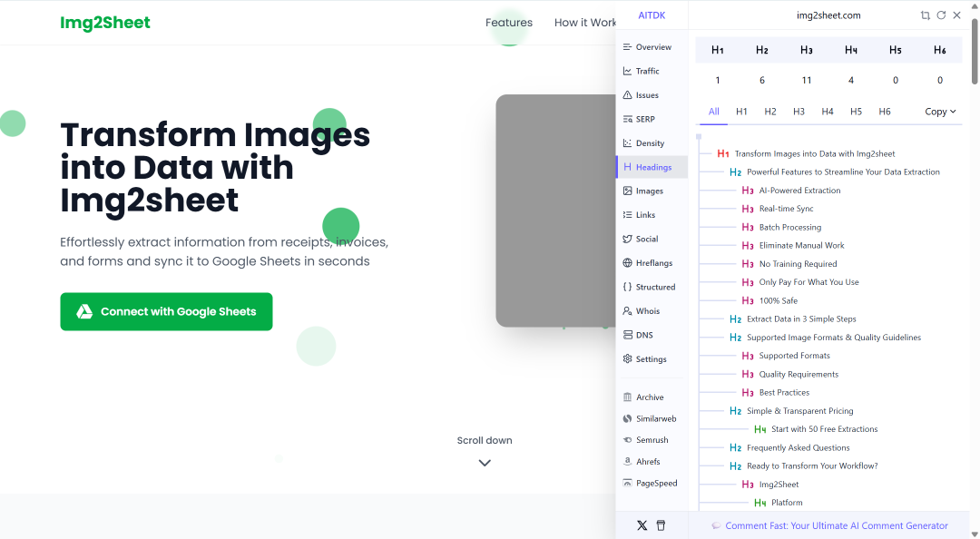The height and width of the screenshot is (539, 980).
Task: Open the Features nav link
Action: pyautogui.click(x=509, y=23)
